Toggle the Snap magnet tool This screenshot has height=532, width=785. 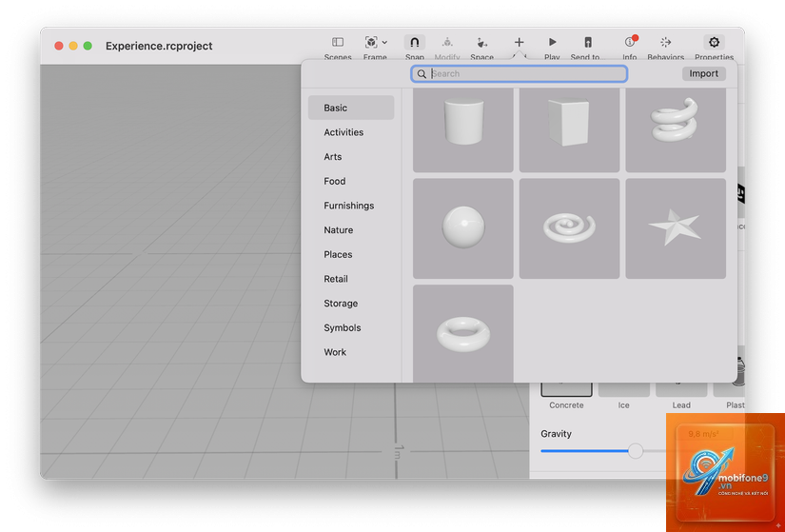tap(415, 42)
